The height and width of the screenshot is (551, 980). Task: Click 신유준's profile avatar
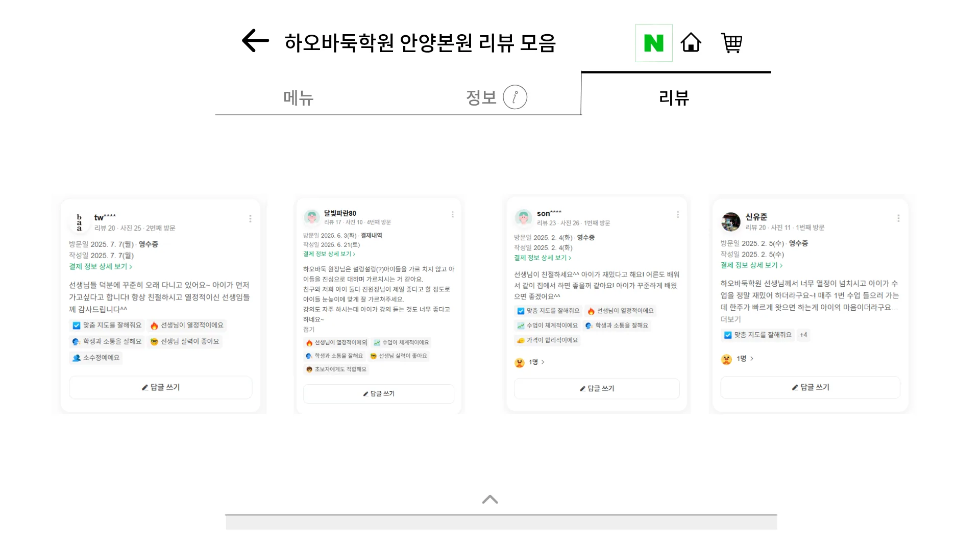coord(730,221)
